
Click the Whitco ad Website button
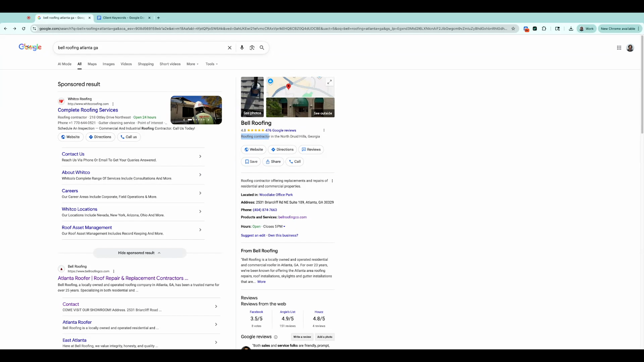point(70,137)
